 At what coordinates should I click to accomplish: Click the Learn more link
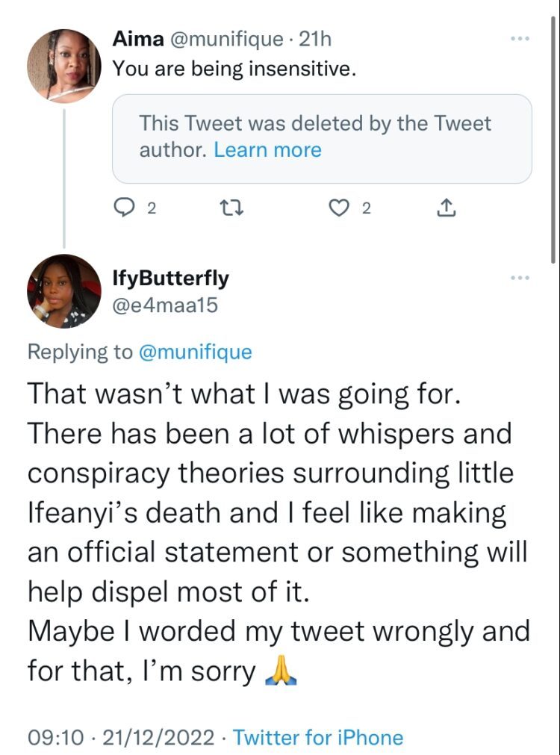pyautogui.click(x=267, y=149)
